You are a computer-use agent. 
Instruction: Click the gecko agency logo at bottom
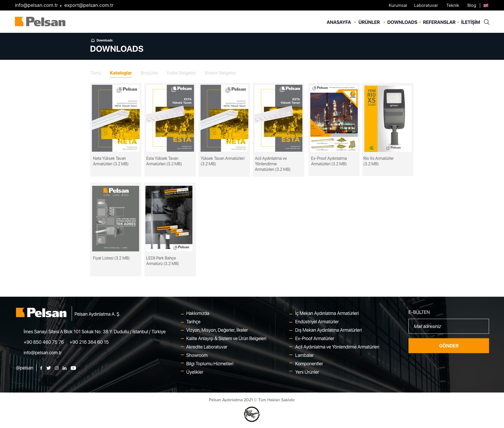pyautogui.click(x=252, y=414)
